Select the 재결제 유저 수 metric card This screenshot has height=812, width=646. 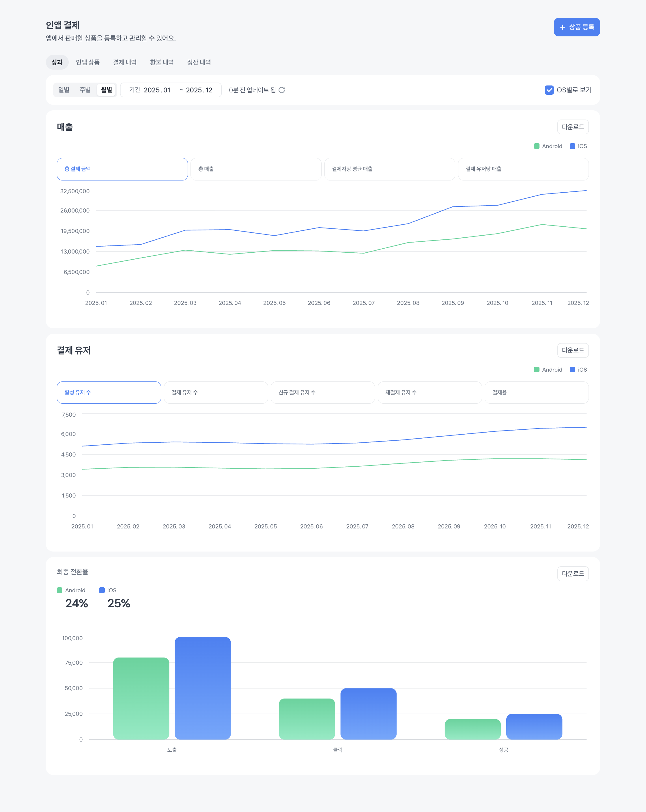429,392
